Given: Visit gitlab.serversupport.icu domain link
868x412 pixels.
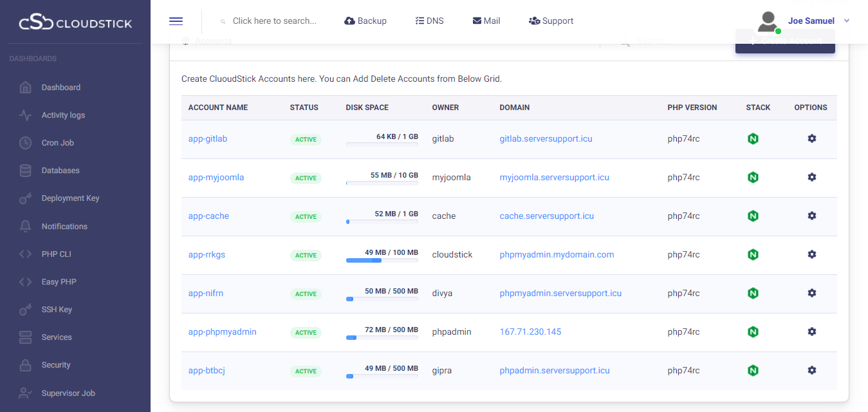Looking at the screenshot, I should click(546, 138).
